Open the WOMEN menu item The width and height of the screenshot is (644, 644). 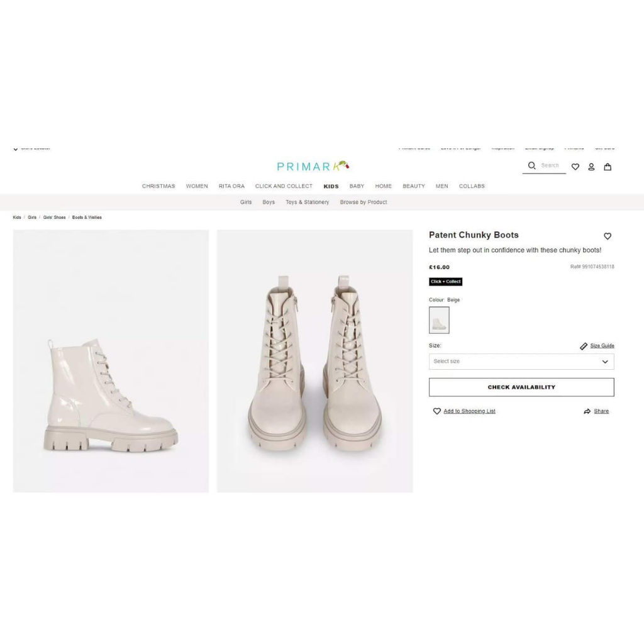coord(197,186)
